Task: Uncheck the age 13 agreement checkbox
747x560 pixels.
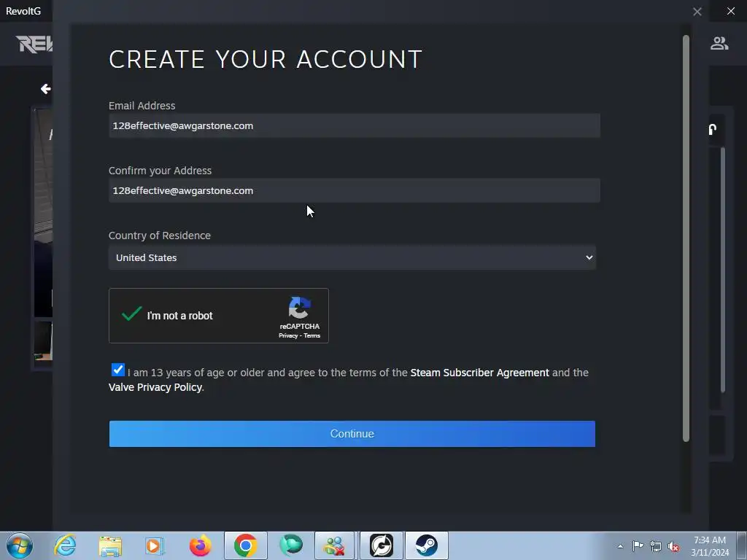Action: pos(117,370)
